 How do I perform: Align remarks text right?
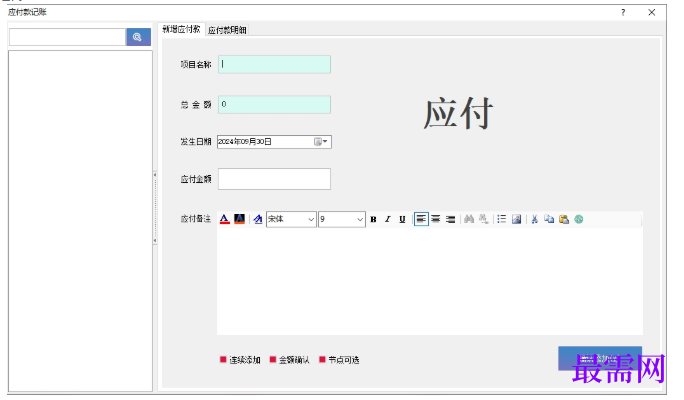click(x=451, y=219)
